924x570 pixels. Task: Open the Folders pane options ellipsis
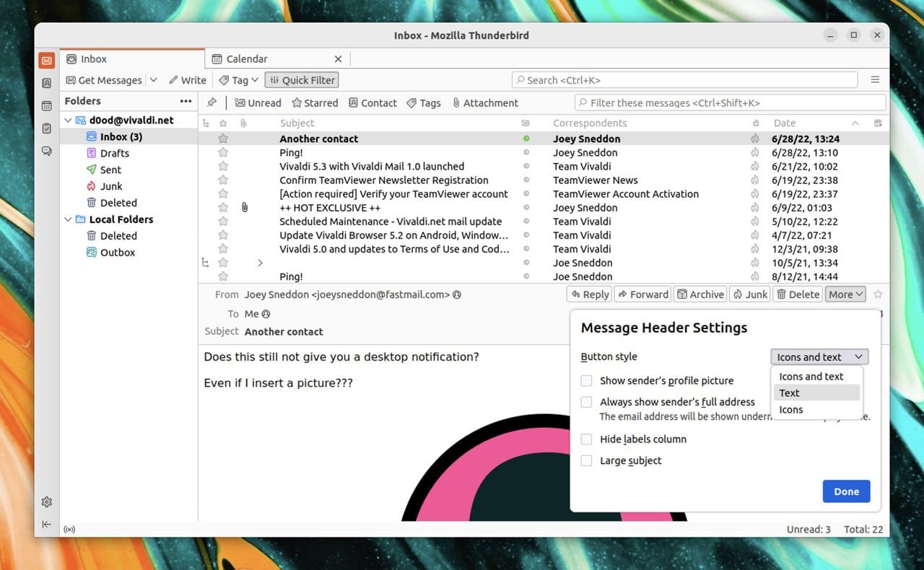coord(186,101)
